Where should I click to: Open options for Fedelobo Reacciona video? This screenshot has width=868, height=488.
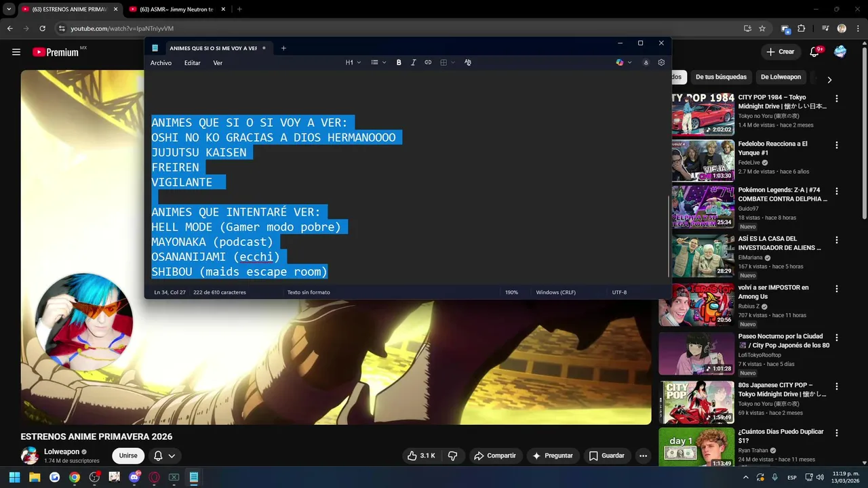click(836, 145)
